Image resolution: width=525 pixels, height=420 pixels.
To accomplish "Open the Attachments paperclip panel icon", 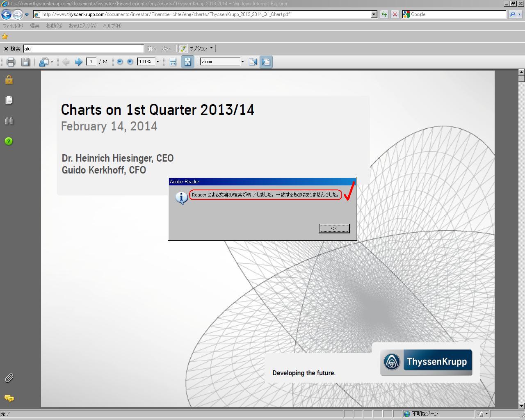I will tap(9, 378).
